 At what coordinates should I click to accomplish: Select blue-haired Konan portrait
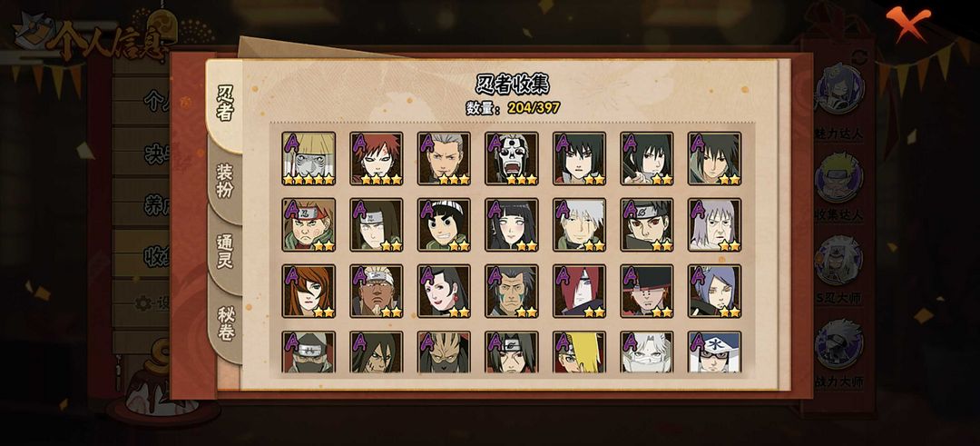714,291
